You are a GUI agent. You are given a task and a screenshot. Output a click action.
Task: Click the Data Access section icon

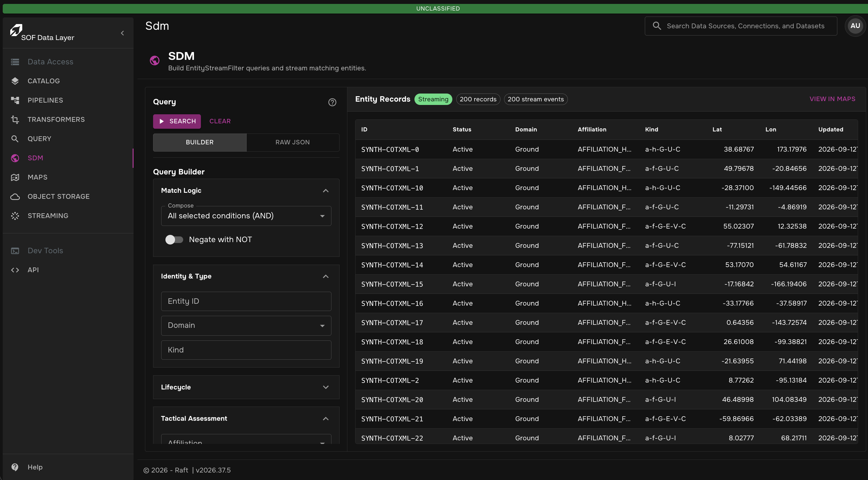pos(15,62)
